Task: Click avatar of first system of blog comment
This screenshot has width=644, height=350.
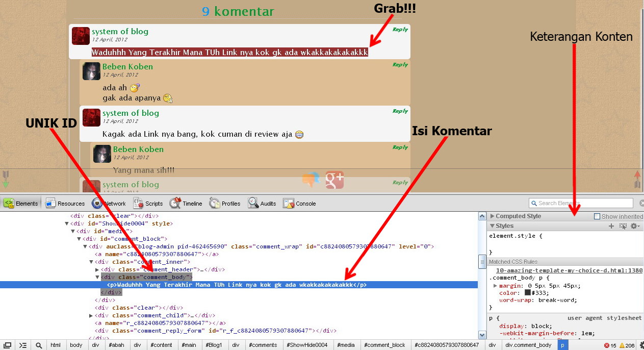Action: [81, 36]
